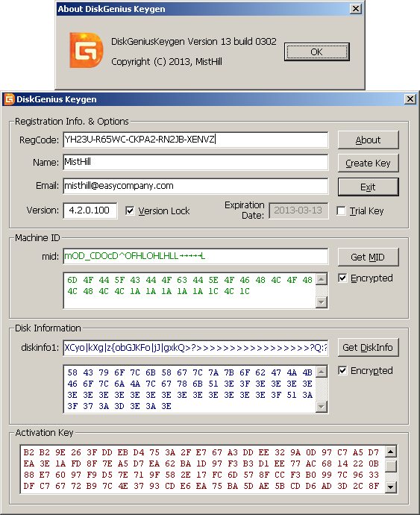Click the Activation Key scrollbar thumb

click(391, 466)
